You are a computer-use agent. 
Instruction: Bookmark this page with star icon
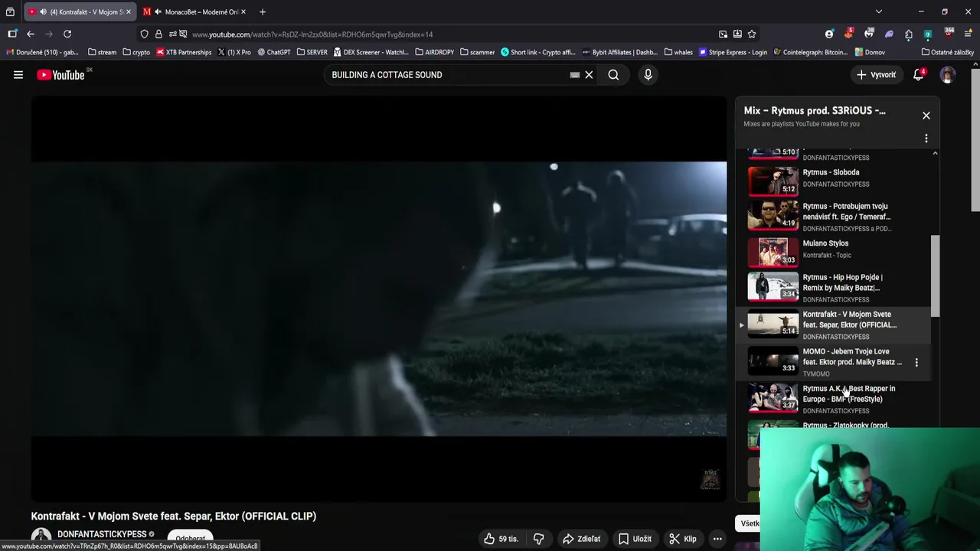click(x=752, y=34)
